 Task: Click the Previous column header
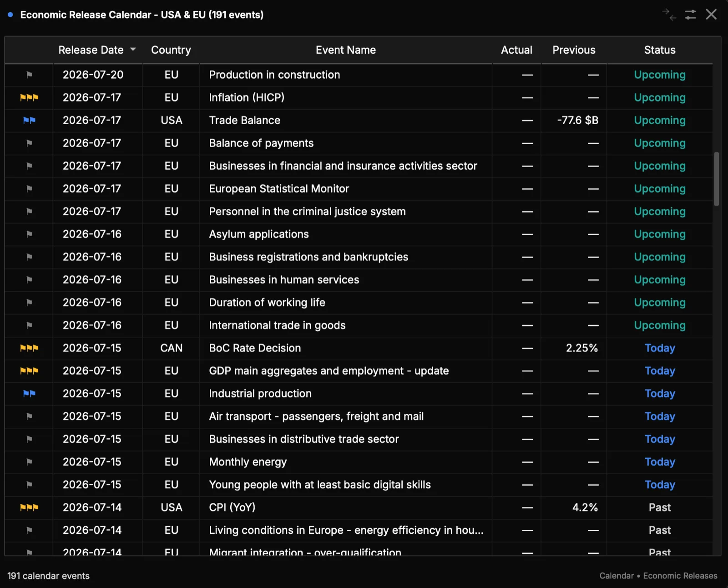tap(574, 50)
